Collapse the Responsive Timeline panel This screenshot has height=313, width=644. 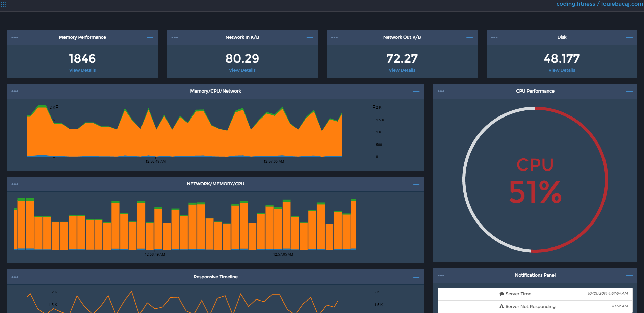[416, 277]
